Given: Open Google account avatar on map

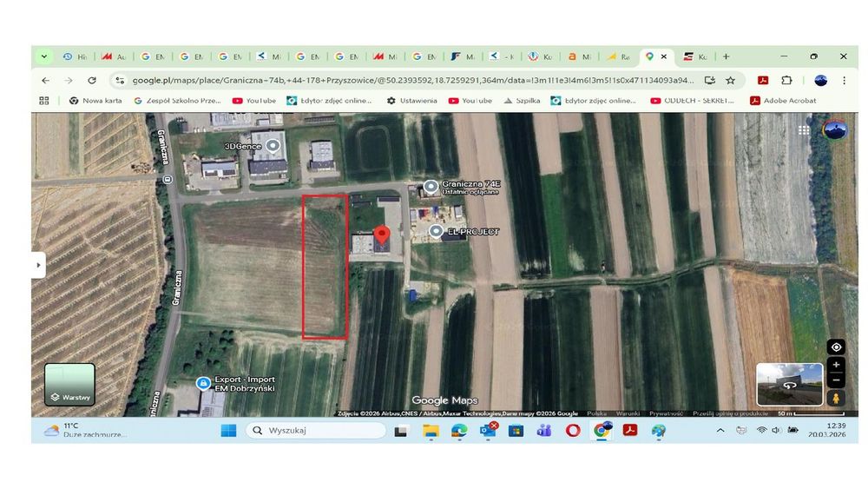Looking at the screenshot, I should click(x=834, y=130).
